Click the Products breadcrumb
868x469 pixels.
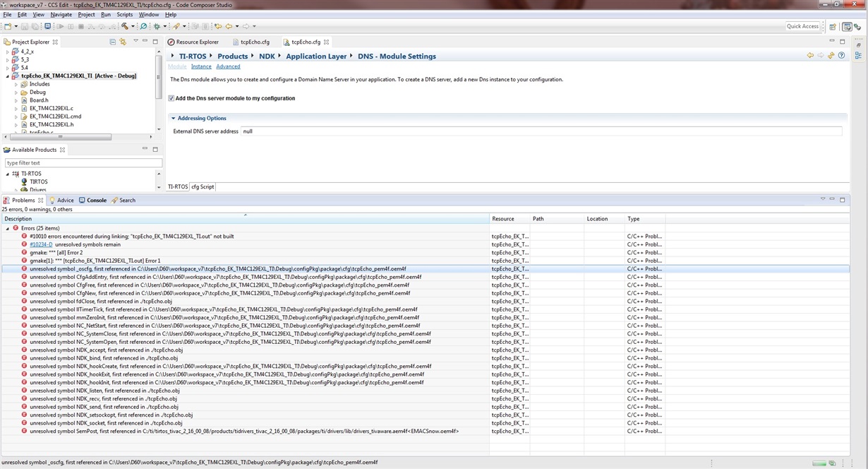coord(232,56)
